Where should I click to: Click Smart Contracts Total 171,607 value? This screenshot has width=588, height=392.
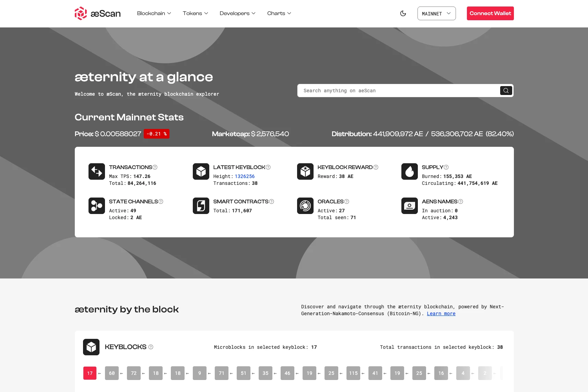tap(242, 211)
